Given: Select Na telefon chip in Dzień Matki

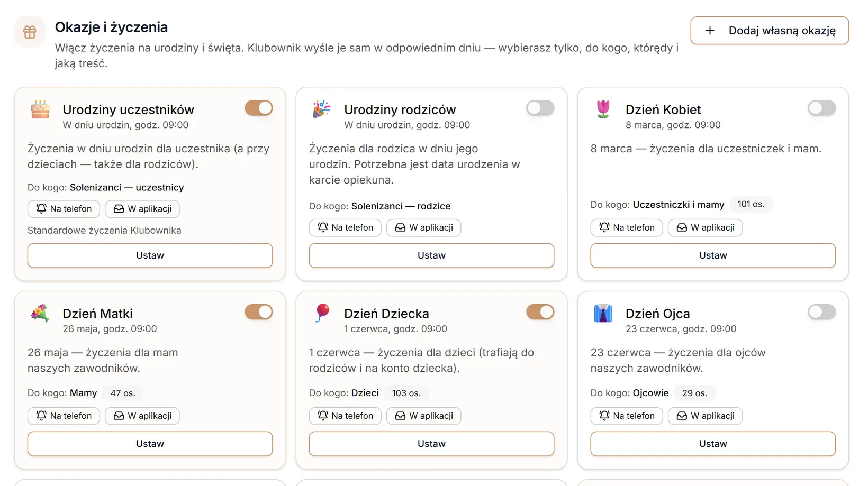Looking at the screenshot, I should [64, 416].
